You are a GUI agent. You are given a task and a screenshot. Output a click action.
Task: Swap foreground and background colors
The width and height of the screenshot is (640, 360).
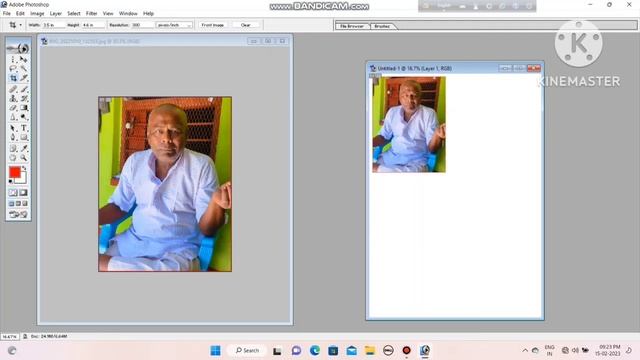[x=24, y=168]
